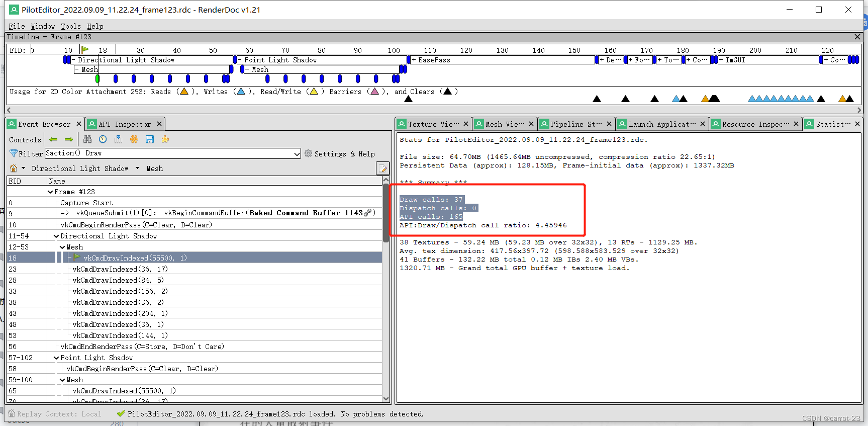
Task: Open the filter expression dropdown arrow
Action: coord(297,153)
